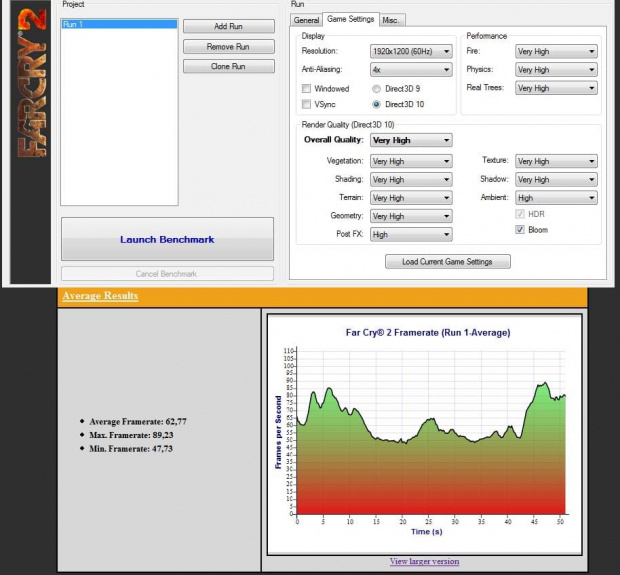Image resolution: width=620 pixels, height=575 pixels.
Task: Expand the Vegetation quality dropdown
Action: click(411, 161)
